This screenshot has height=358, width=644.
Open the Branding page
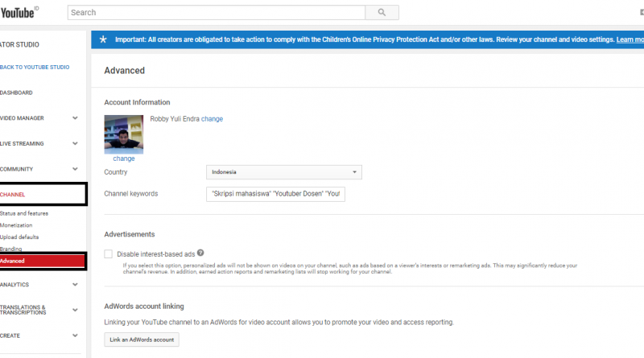[11, 249]
